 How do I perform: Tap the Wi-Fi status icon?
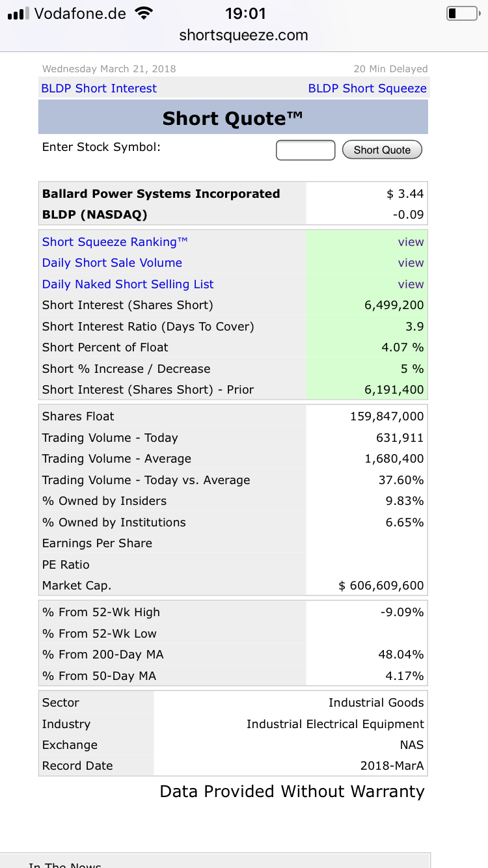[x=144, y=13]
